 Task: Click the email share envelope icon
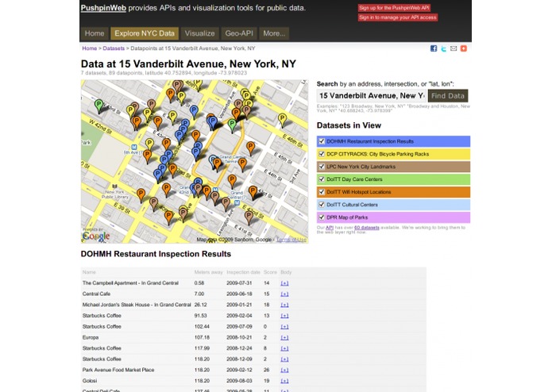(454, 48)
